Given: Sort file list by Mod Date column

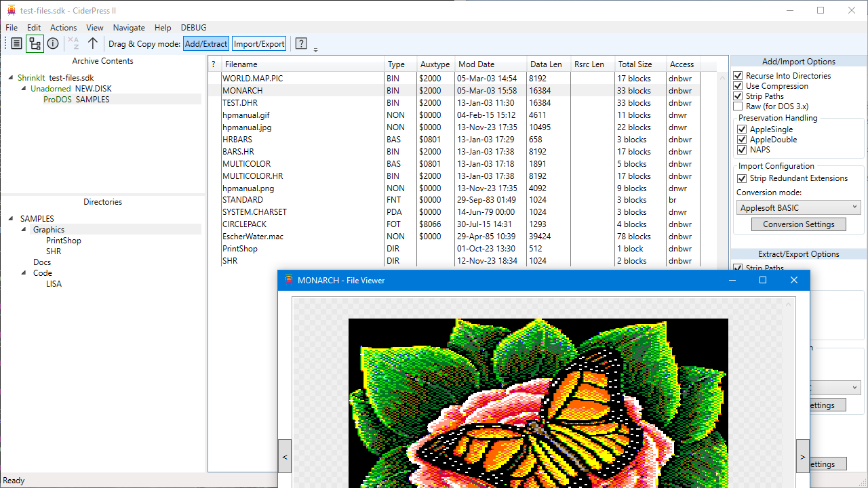Looking at the screenshot, I should [x=476, y=64].
